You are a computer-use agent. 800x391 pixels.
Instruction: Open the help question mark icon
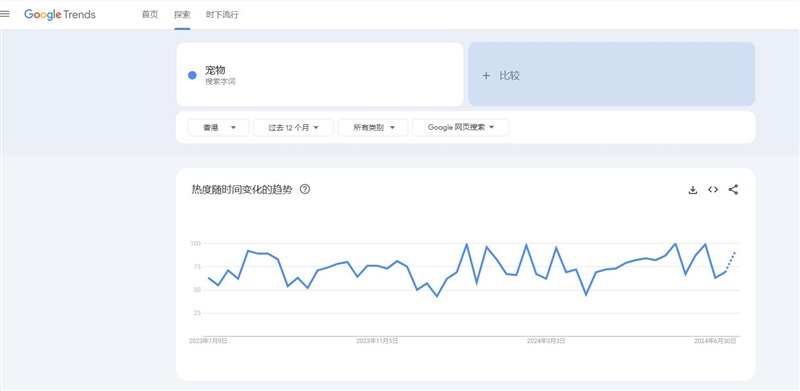pos(305,189)
